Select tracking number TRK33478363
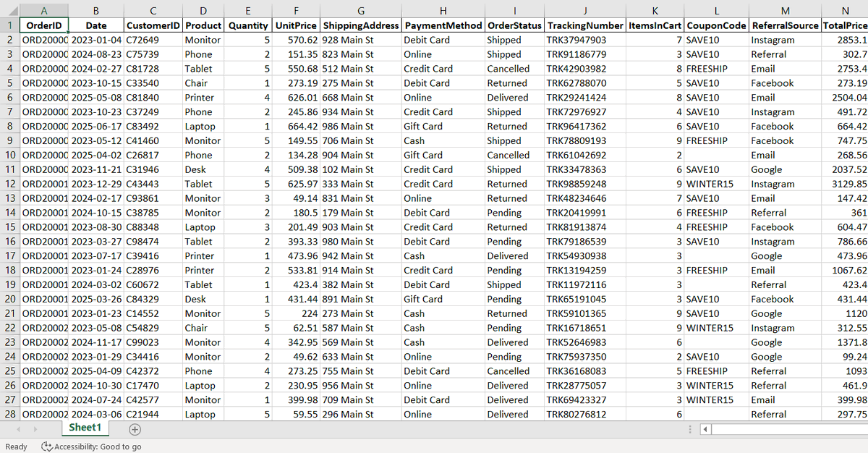868x453 pixels. coord(584,169)
